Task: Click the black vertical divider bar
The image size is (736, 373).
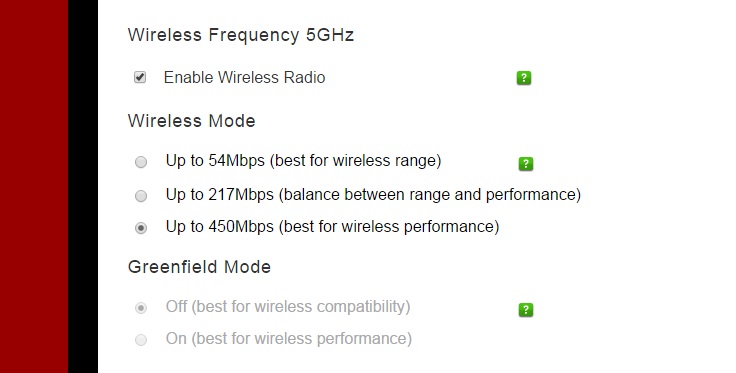Action: click(x=83, y=186)
